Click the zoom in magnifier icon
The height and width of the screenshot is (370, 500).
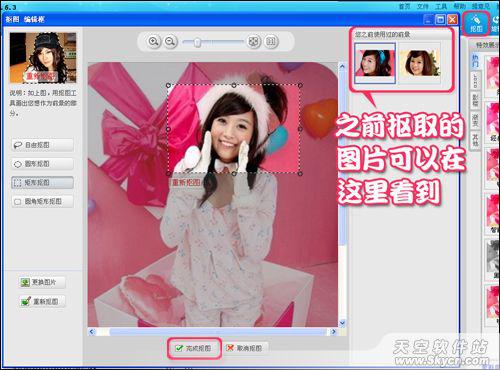(x=154, y=42)
